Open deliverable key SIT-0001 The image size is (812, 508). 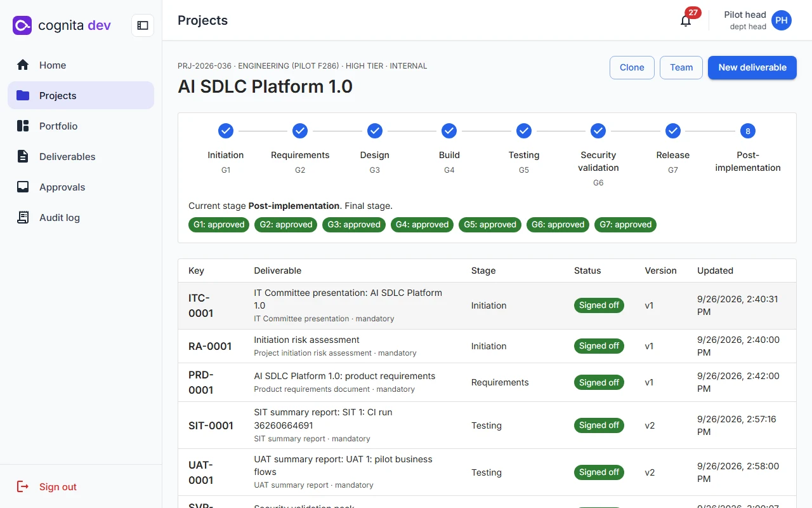pyautogui.click(x=211, y=425)
